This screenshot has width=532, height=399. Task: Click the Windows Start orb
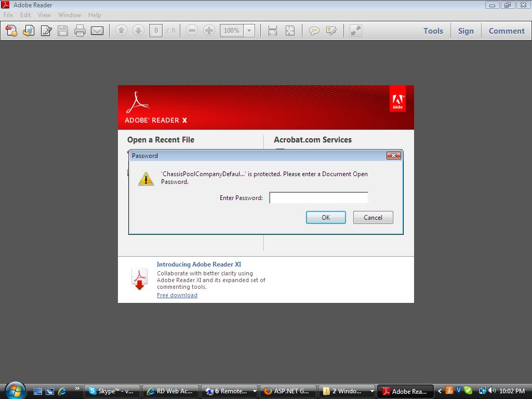[15, 391]
